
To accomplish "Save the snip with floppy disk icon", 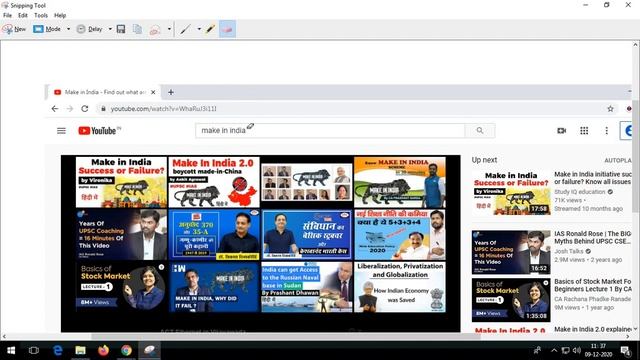I will click(x=121, y=29).
